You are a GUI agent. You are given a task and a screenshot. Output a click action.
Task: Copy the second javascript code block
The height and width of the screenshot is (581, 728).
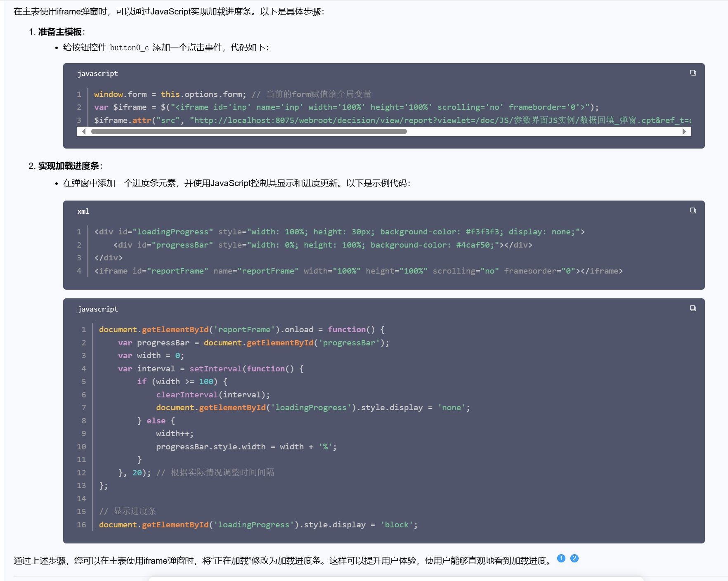click(693, 308)
